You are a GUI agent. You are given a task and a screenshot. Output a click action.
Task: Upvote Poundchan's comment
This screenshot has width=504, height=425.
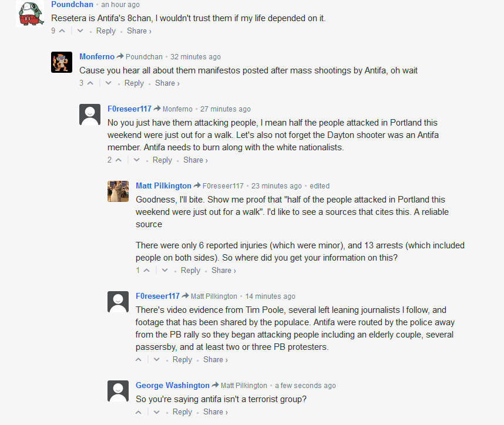pos(62,31)
